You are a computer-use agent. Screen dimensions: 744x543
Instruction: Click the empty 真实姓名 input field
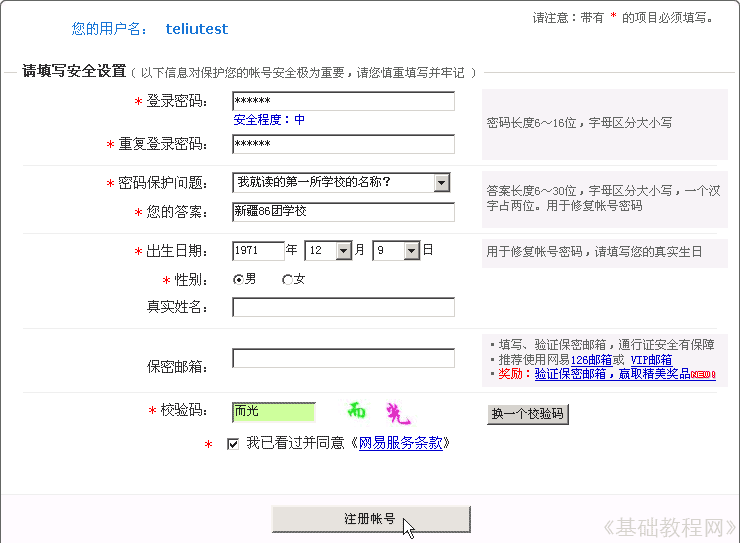(x=343, y=307)
